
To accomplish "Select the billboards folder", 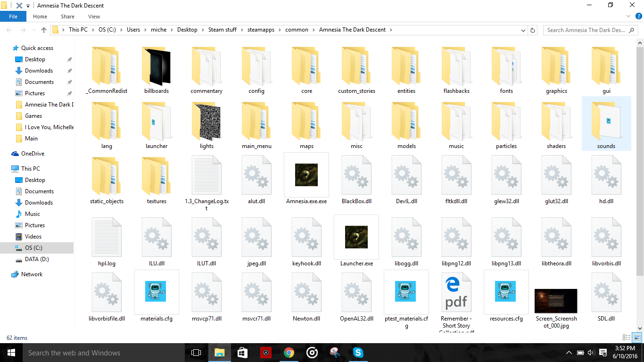I will (x=157, y=67).
